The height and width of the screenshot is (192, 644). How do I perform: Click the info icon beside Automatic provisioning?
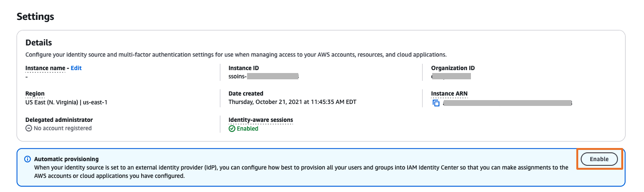28,159
